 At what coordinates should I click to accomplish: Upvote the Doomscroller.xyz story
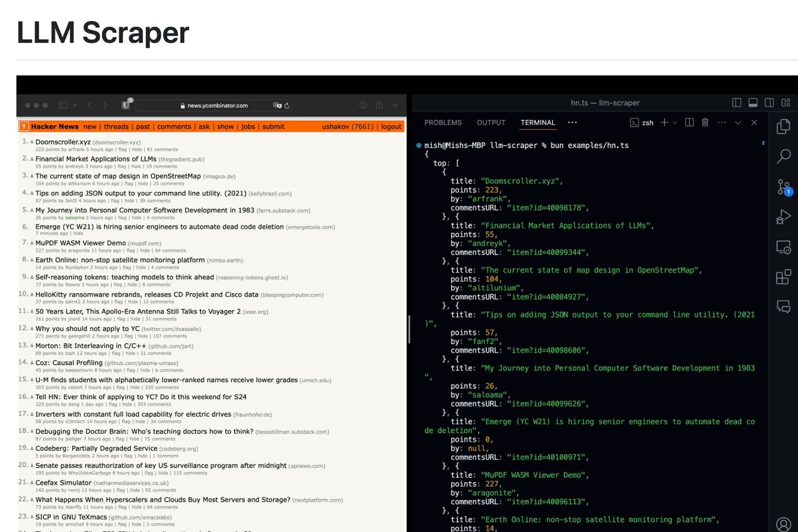pos(32,142)
